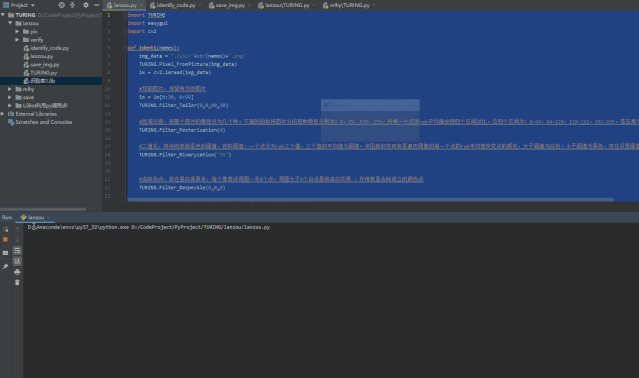Click the print icon in Run console
Screen dimensions: 639x378
[17, 272]
